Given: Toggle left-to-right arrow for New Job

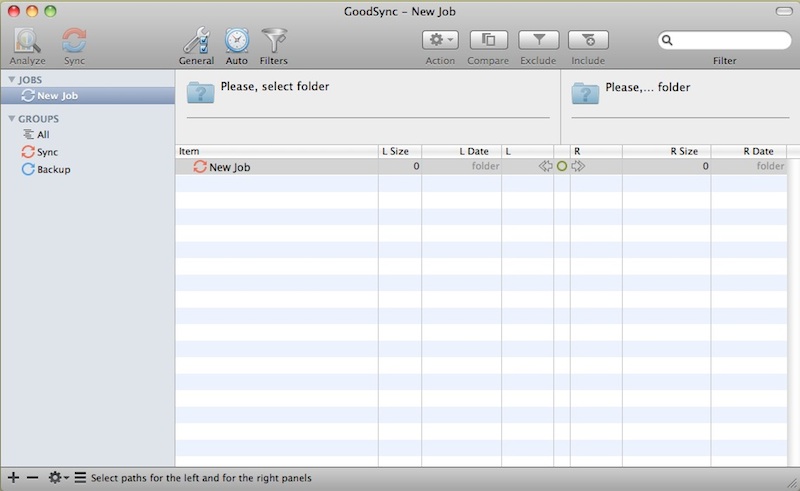Looking at the screenshot, I should pos(578,166).
